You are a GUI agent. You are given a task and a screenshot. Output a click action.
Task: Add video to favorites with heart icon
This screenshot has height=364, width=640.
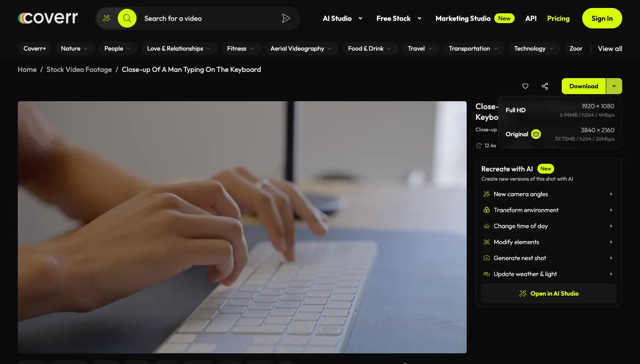point(525,86)
